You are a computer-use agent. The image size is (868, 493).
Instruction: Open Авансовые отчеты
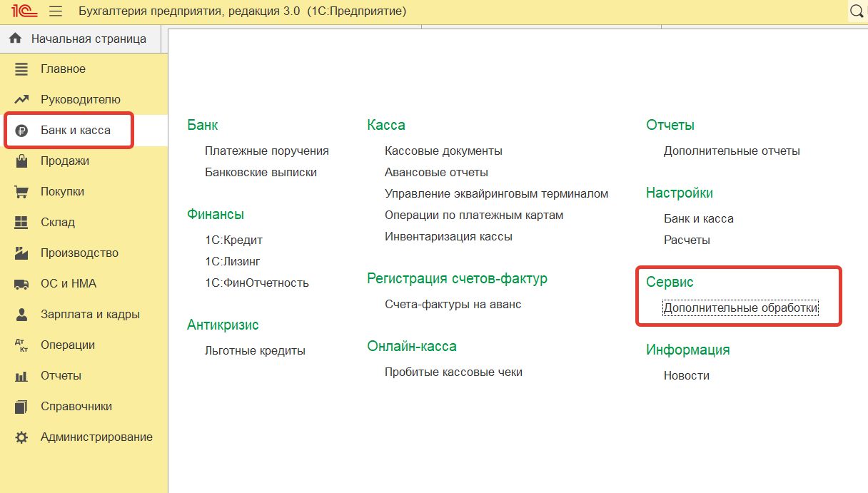point(436,173)
